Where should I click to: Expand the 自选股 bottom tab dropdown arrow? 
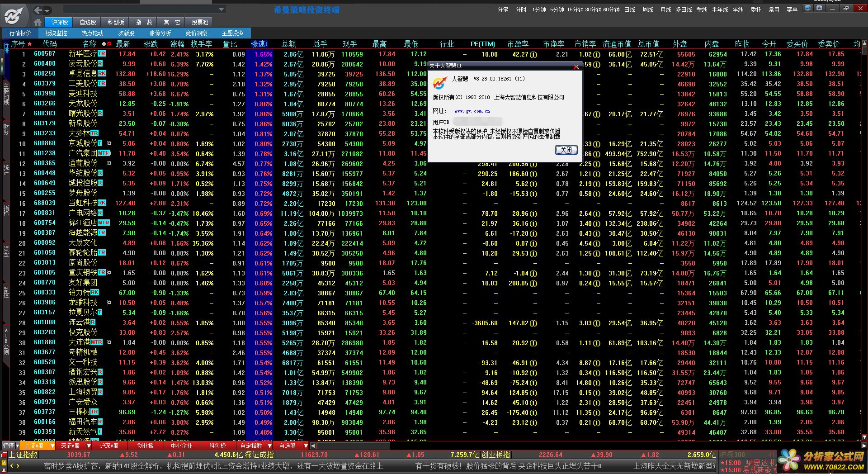pyautogui.click(x=306, y=446)
